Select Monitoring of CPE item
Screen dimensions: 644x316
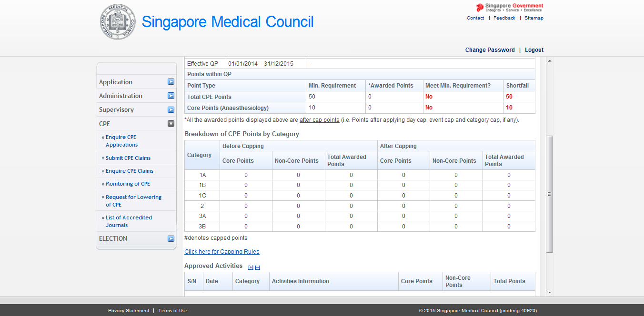(x=128, y=184)
